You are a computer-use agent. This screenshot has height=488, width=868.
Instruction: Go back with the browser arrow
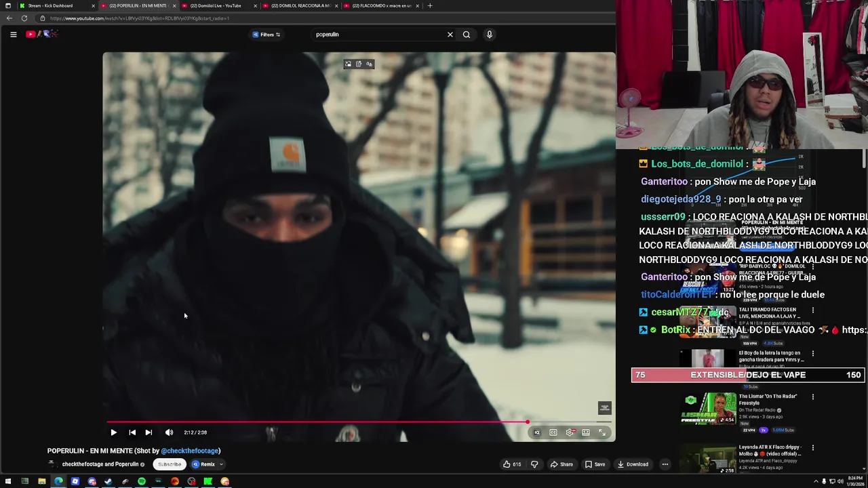pos(9,18)
